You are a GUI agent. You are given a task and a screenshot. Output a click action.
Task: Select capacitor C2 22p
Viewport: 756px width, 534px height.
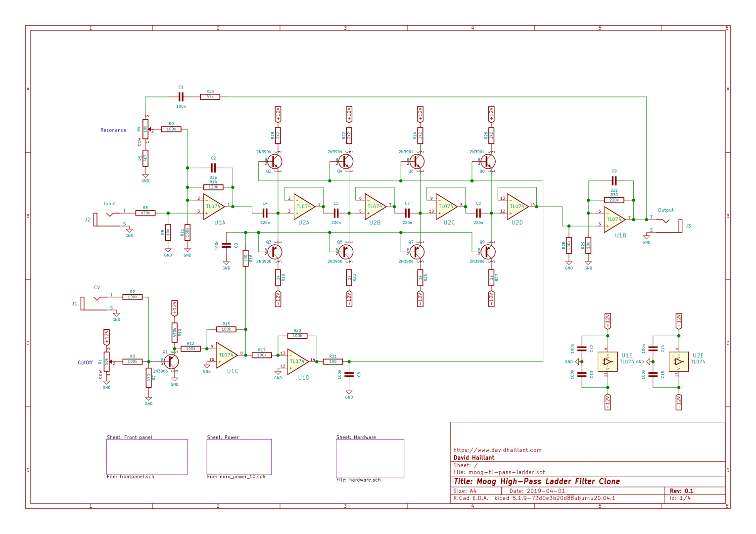pyautogui.click(x=213, y=168)
